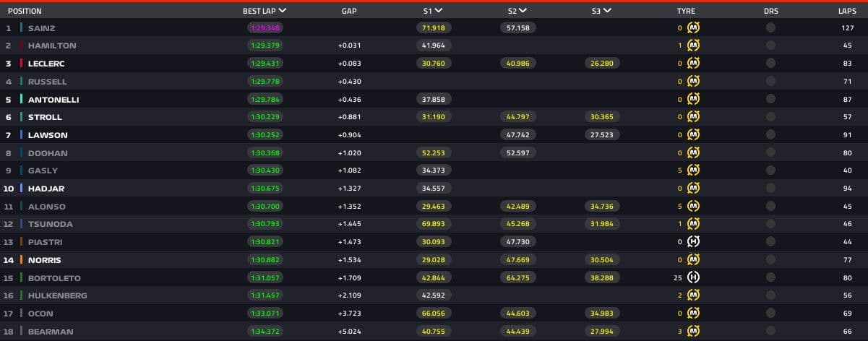868x341 pixels.
Task: Click Bortoleto's tyre age 25
Action: click(678, 277)
